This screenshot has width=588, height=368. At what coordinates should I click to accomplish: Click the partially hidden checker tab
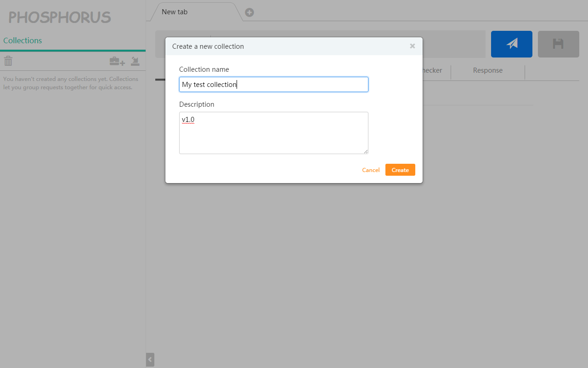[432, 70]
